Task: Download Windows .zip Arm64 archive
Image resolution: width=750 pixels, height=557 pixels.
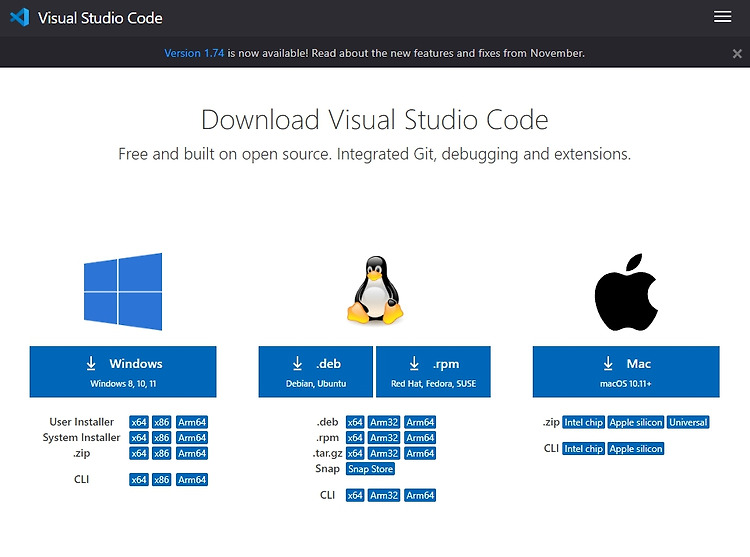Action: (x=192, y=453)
